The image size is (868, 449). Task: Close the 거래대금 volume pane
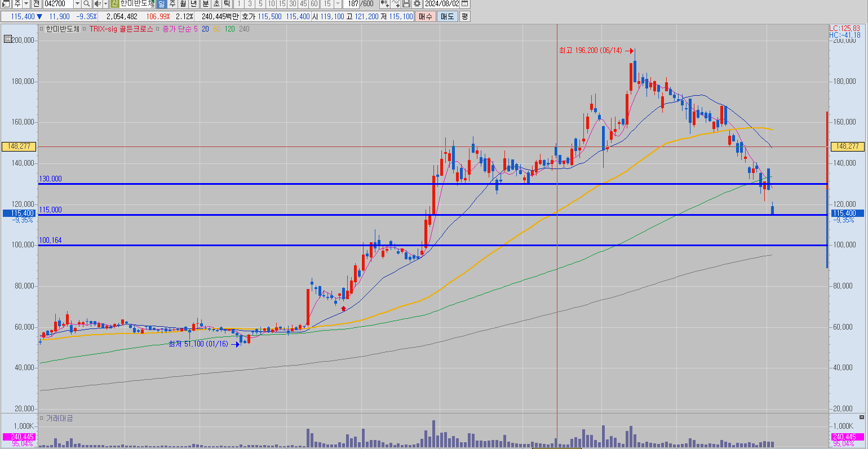[x=861, y=417]
